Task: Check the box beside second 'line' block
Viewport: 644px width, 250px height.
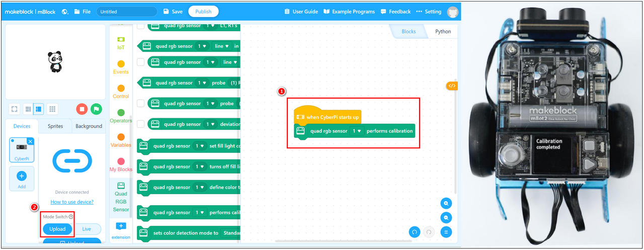Action: coord(141,62)
